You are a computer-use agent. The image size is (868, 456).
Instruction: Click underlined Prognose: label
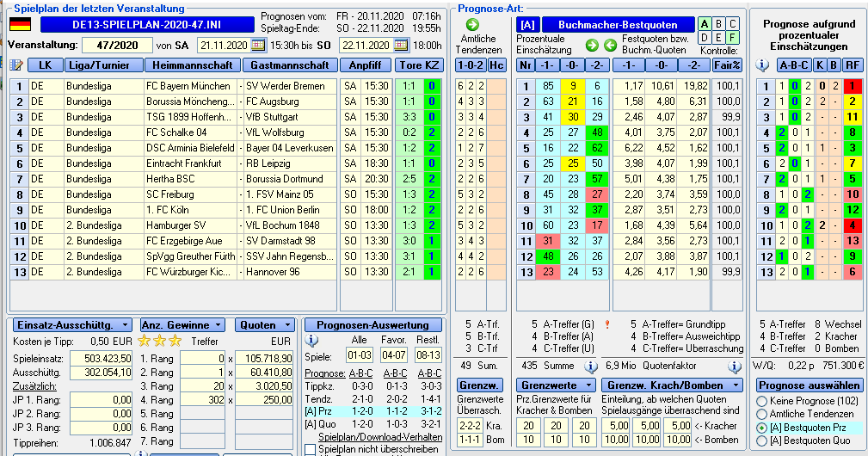tap(325, 373)
